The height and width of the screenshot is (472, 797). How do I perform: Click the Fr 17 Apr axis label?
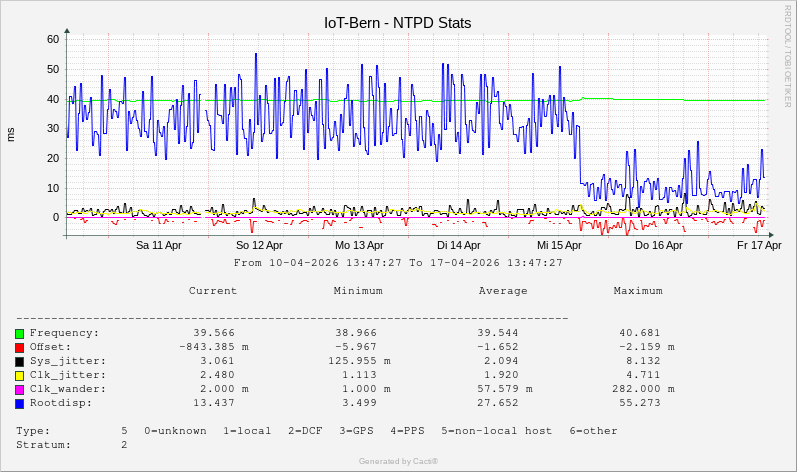(x=759, y=245)
